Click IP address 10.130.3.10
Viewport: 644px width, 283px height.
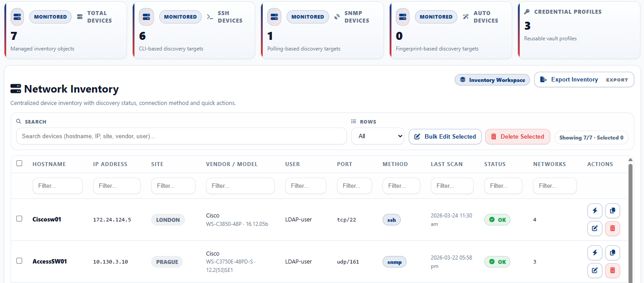tap(111, 262)
